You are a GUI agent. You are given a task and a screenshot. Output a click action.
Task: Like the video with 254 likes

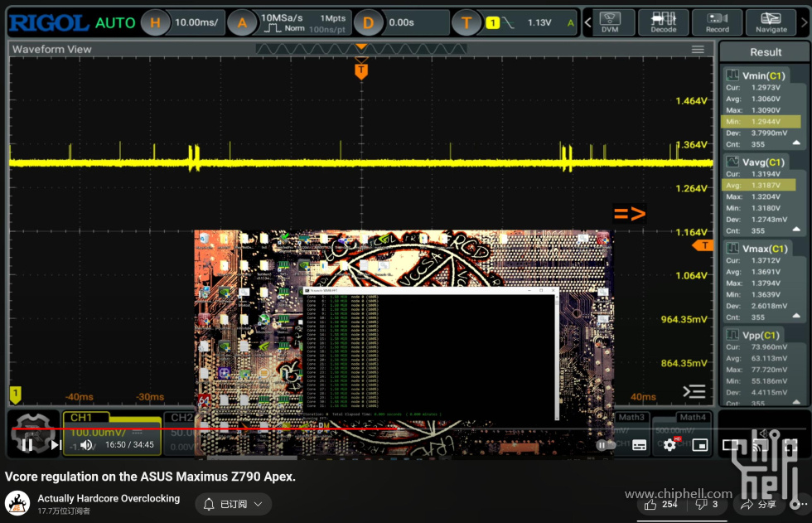660,505
